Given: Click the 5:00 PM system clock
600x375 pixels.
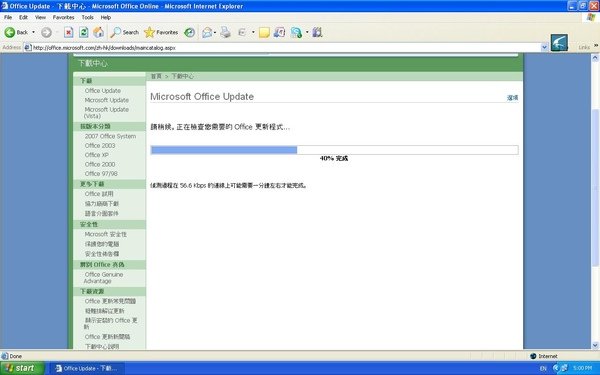Looking at the screenshot, I should coord(582,368).
